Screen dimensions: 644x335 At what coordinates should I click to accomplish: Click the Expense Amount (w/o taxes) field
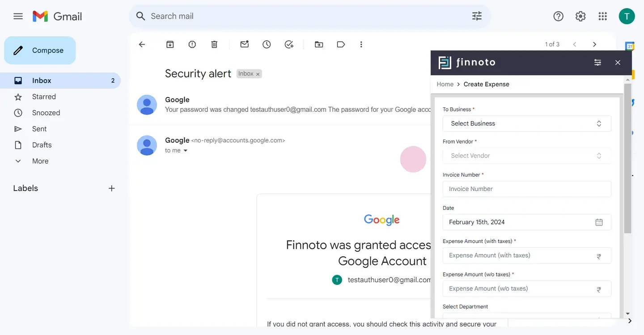tap(527, 288)
